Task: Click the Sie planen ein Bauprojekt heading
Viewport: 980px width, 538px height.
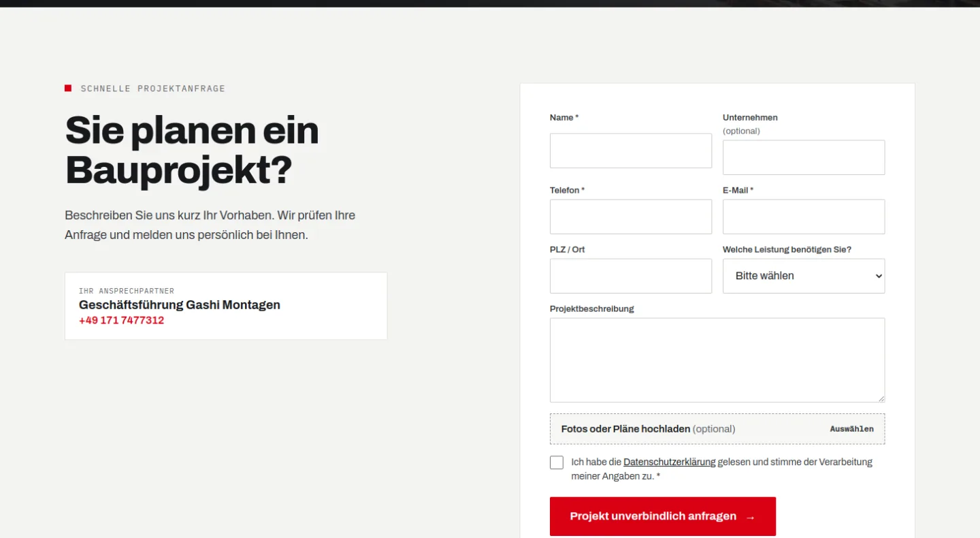Action: [192, 150]
